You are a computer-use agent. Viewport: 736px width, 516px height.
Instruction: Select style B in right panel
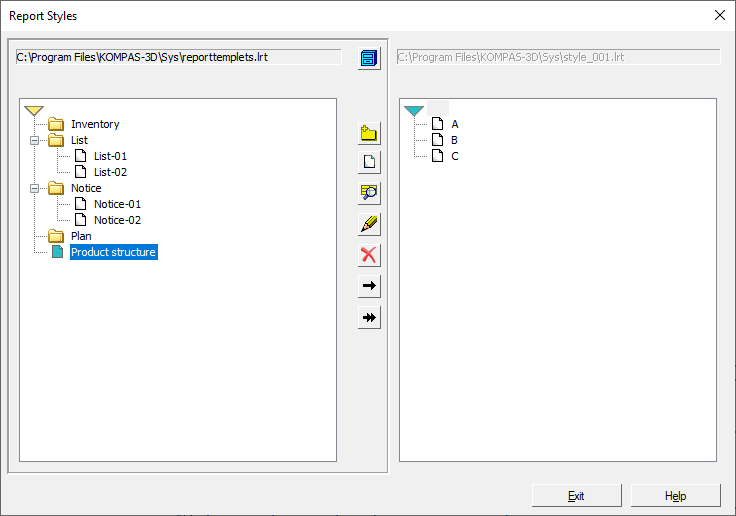(x=454, y=140)
